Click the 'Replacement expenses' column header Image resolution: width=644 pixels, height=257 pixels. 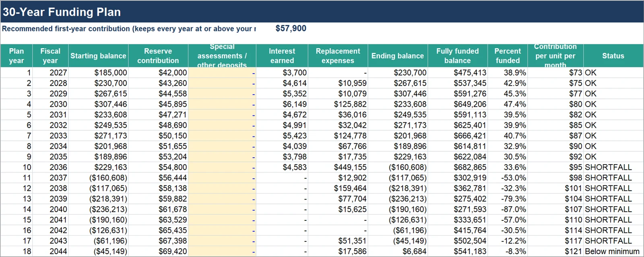(338, 56)
